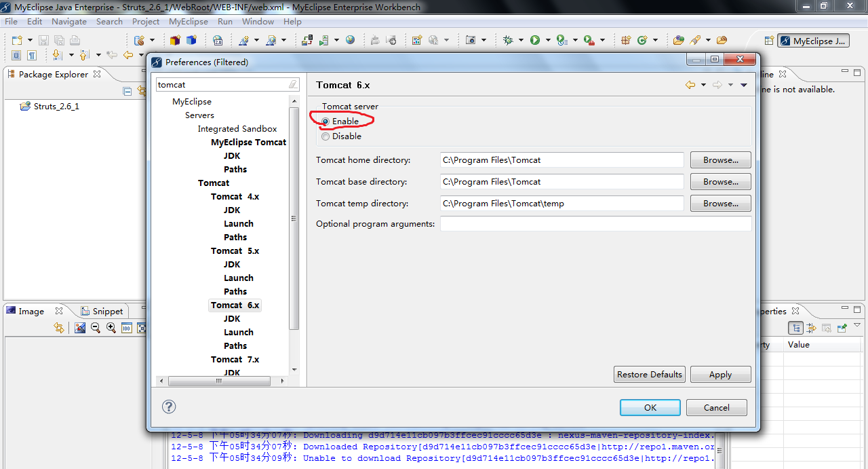The image size is (868, 469).
Task: Select MyEclipse Tomcat in preferences tree
Action: (248, 142)
